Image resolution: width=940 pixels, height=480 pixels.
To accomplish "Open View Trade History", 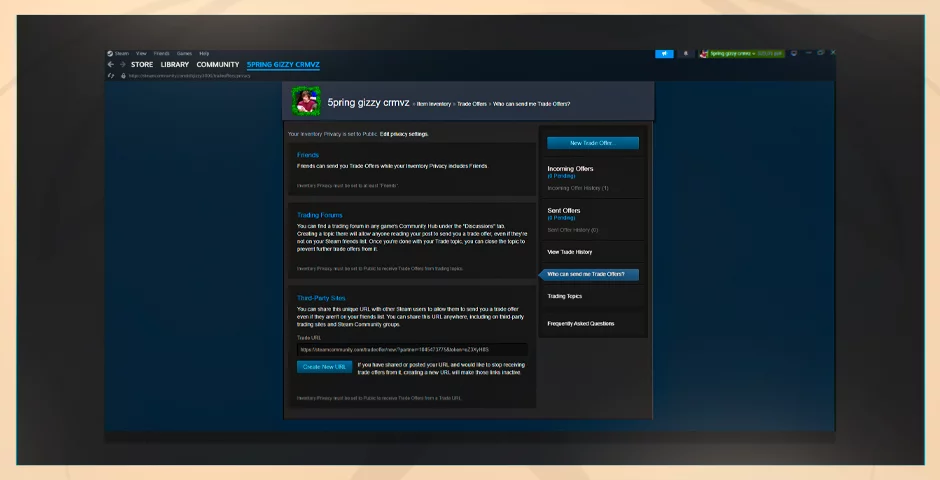I will (x=570, y=252).
